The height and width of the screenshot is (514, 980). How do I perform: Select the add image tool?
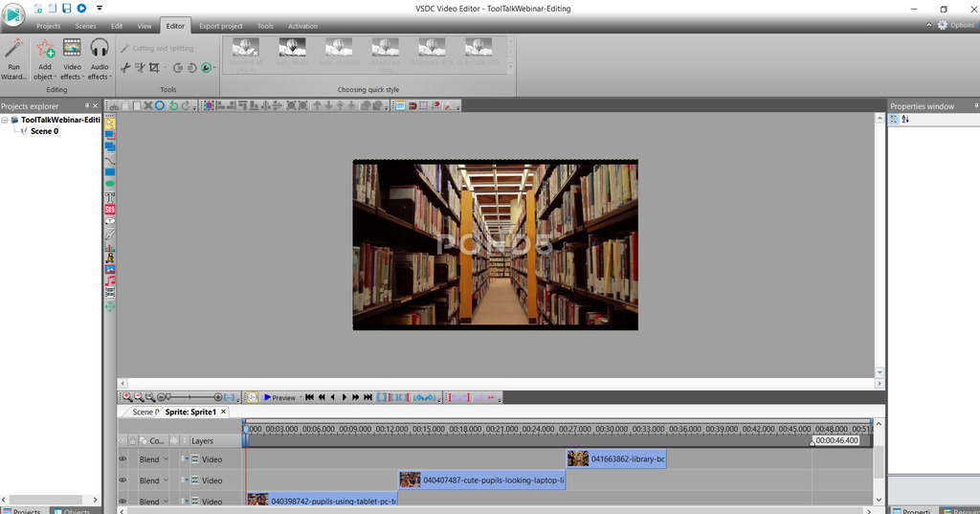[110, 270]
